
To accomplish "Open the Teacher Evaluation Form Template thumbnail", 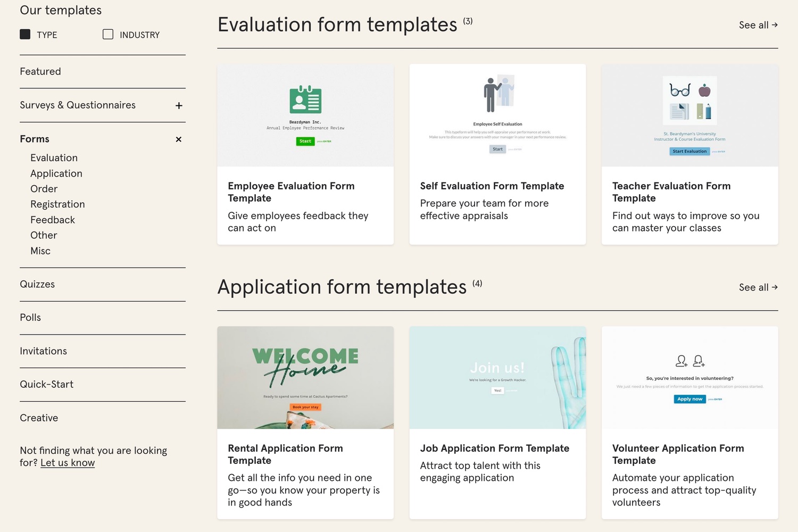I will click(x=689, y=114).
